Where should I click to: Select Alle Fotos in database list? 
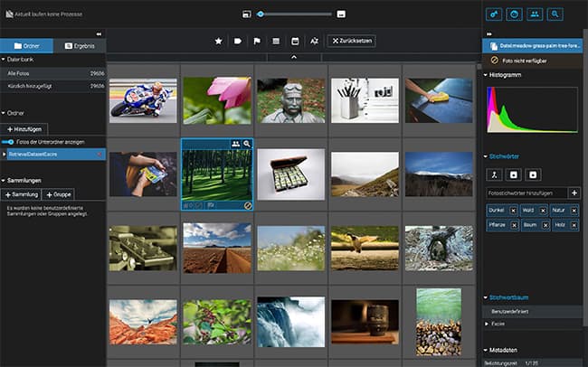point(52,73)
